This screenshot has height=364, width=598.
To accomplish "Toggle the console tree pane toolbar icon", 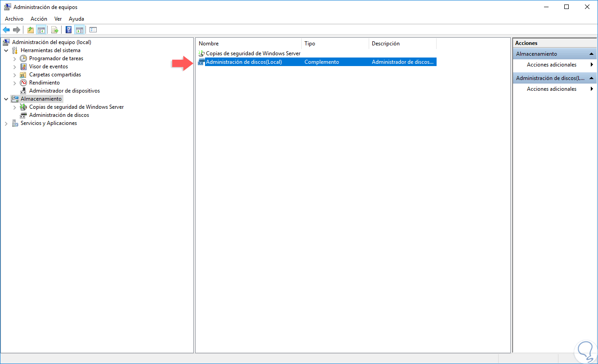I will pyautogui.click(x=41, y=30).
